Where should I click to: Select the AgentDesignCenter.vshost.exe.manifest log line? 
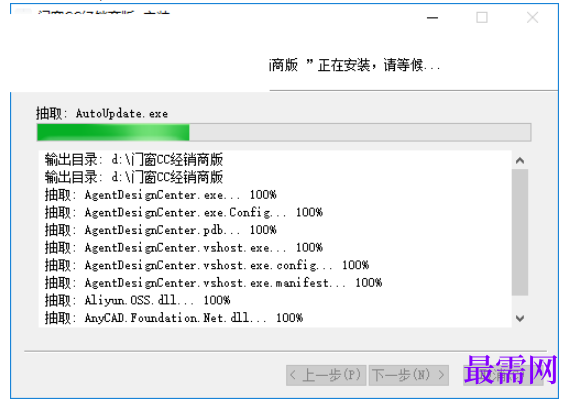tap(213, 283)
